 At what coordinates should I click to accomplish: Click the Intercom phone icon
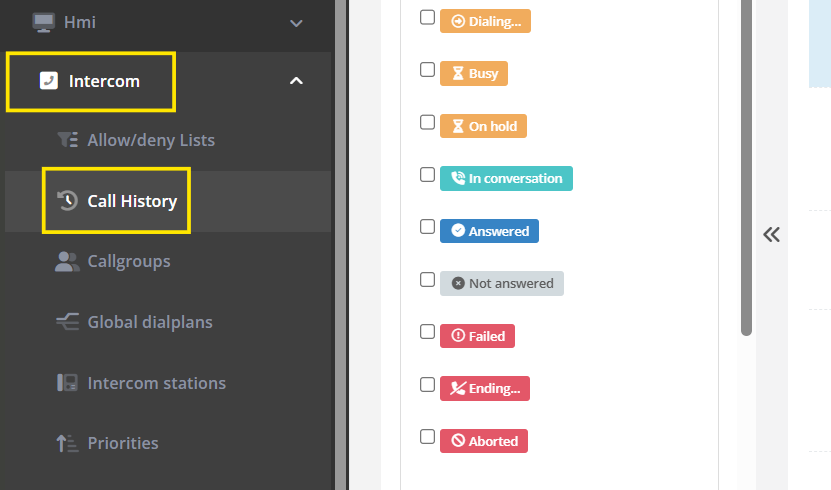pyautogui.click(x=48, y=81)
